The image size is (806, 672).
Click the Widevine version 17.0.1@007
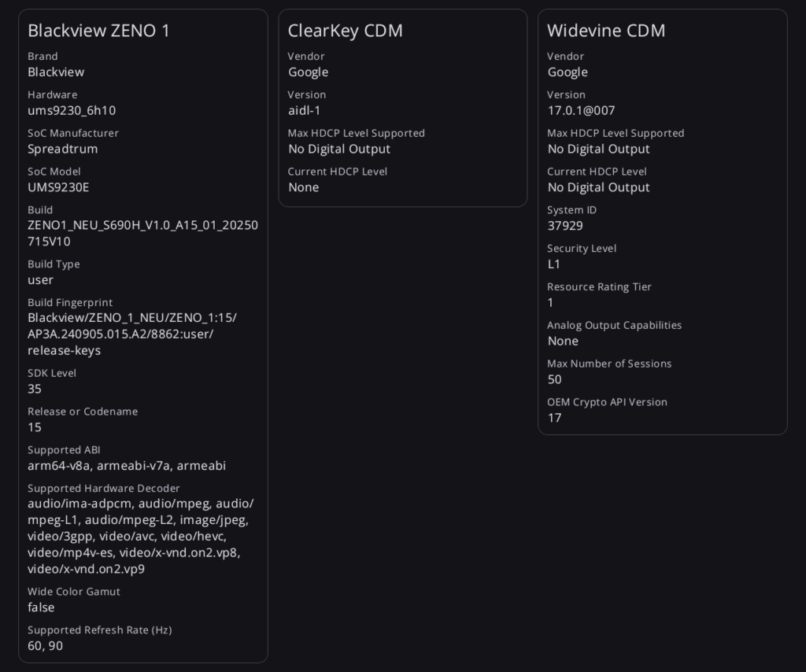(581, 110)
